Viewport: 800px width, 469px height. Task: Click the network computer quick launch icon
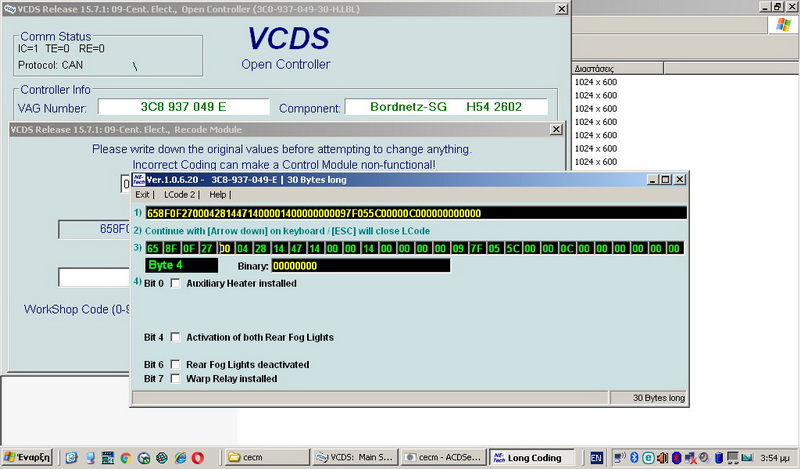[x=90, y=458]
